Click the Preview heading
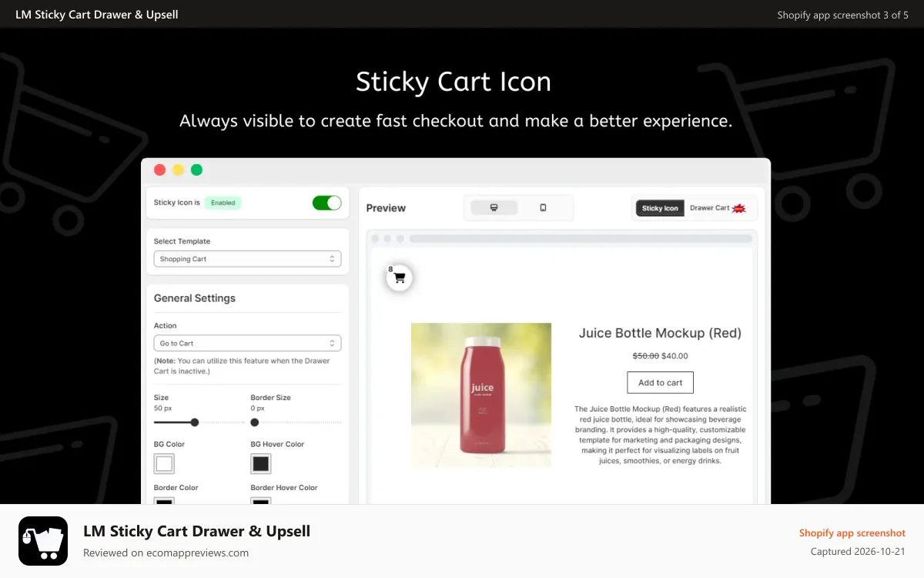The image size is (924, 578). (386, 208)
